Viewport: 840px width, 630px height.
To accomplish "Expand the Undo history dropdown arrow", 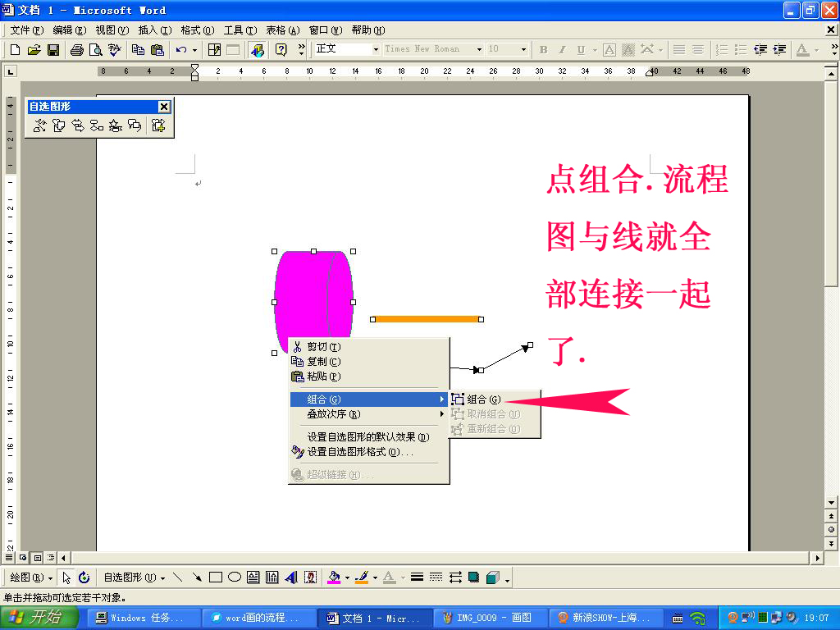I will (194, 50).
